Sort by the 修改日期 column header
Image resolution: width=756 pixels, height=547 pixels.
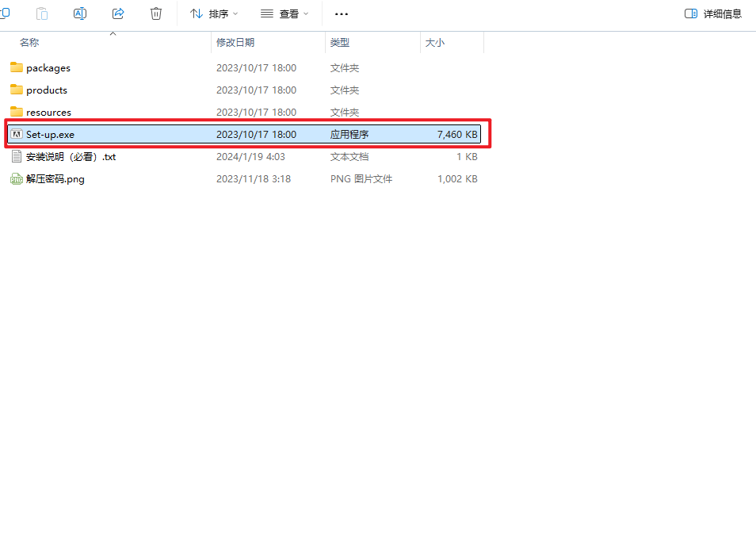coord(235,43)
